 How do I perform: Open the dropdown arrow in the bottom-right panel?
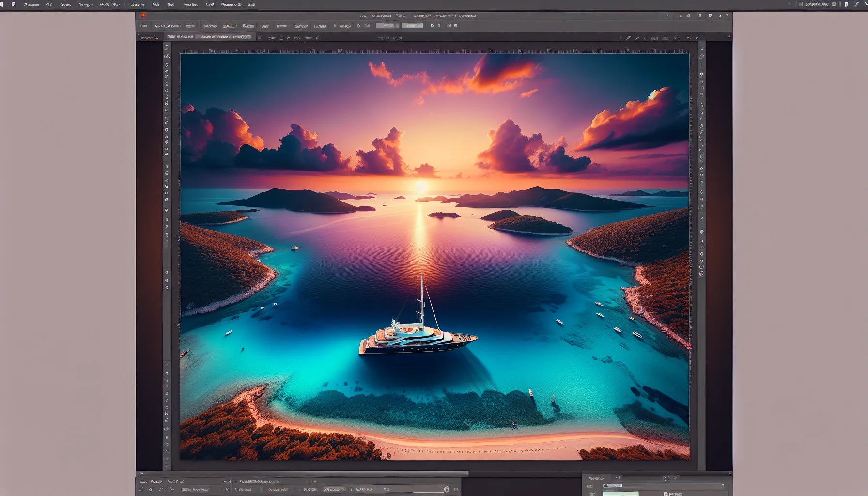tap(723, 485)
